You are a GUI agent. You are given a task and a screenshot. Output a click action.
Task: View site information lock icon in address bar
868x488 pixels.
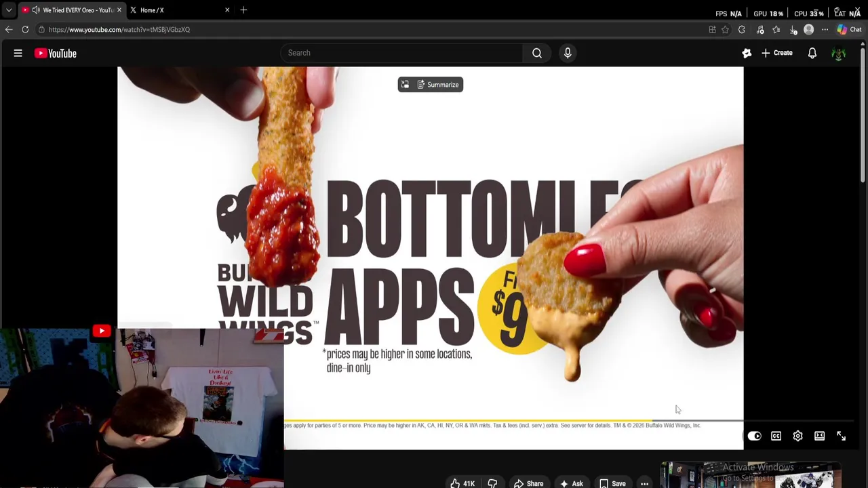(41, 29)
